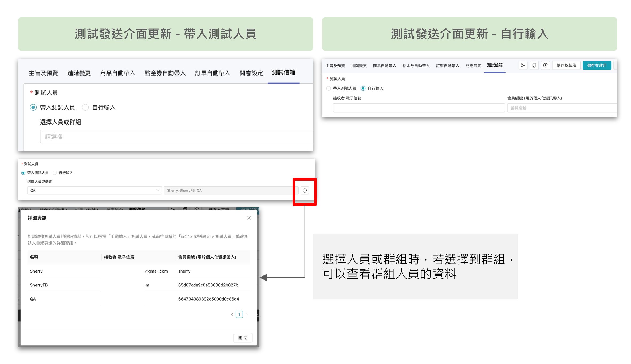Click the 儲存並啟用 button
The image size is (631, 364).
tap(597, 65)
